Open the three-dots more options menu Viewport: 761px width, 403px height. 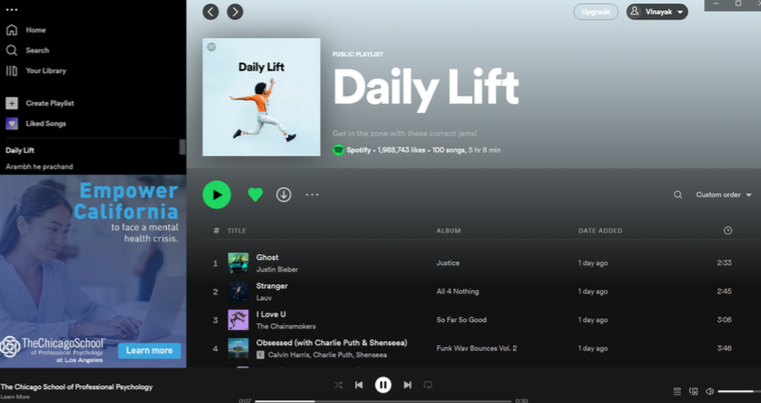click(312, 195)
